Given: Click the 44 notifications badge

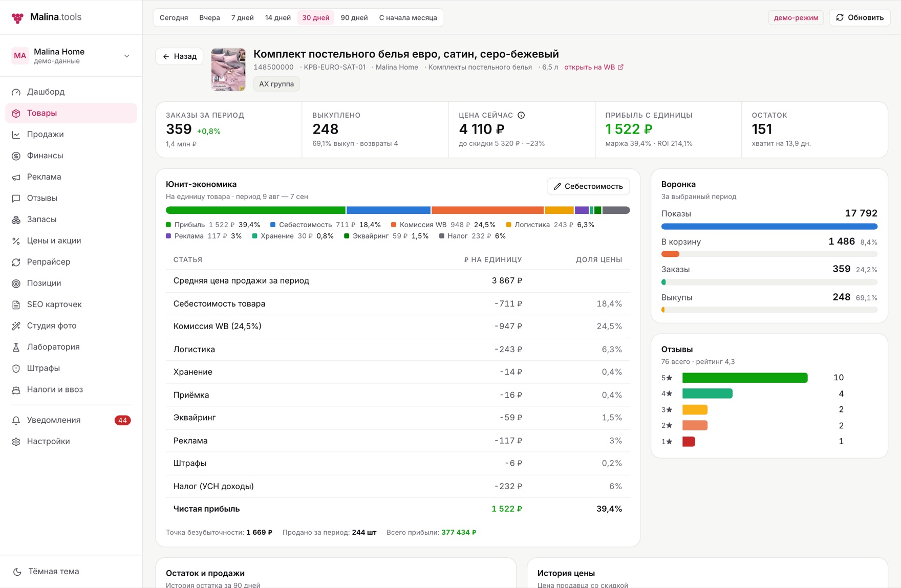Looking at the screenshot, I should click(x=122, y=420).
